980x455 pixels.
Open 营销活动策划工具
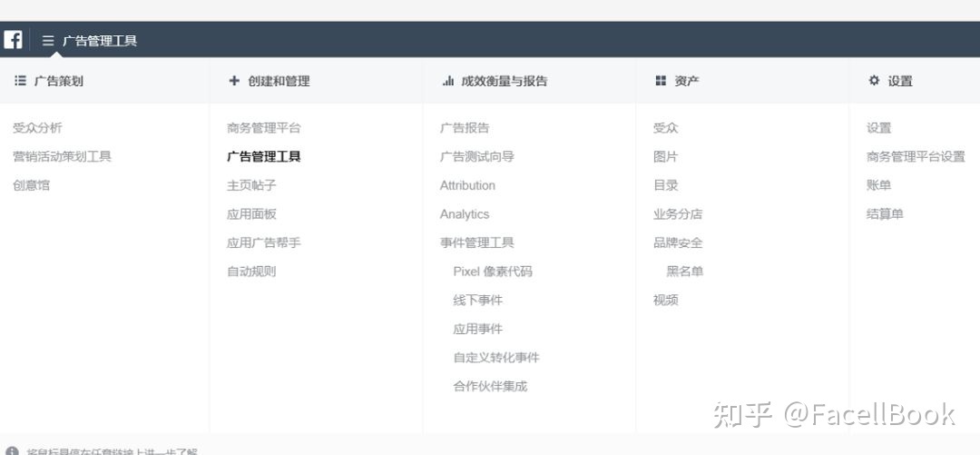coord(62,156)
